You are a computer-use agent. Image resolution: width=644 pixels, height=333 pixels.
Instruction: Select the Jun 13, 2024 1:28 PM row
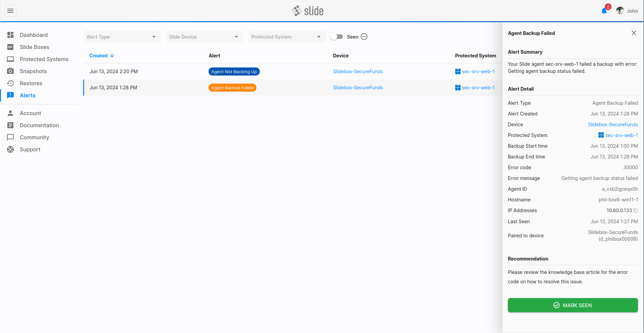pos(293,88)
